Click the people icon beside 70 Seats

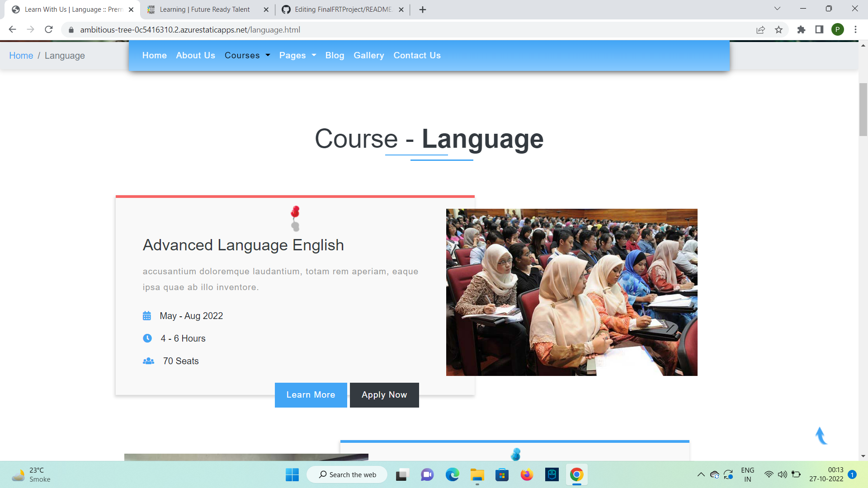point(148,361)
